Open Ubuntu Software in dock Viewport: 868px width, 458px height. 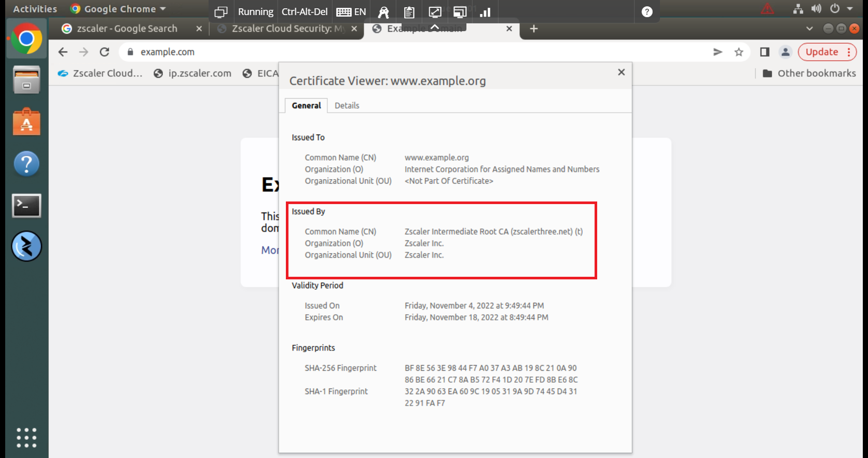click(26, 122)
